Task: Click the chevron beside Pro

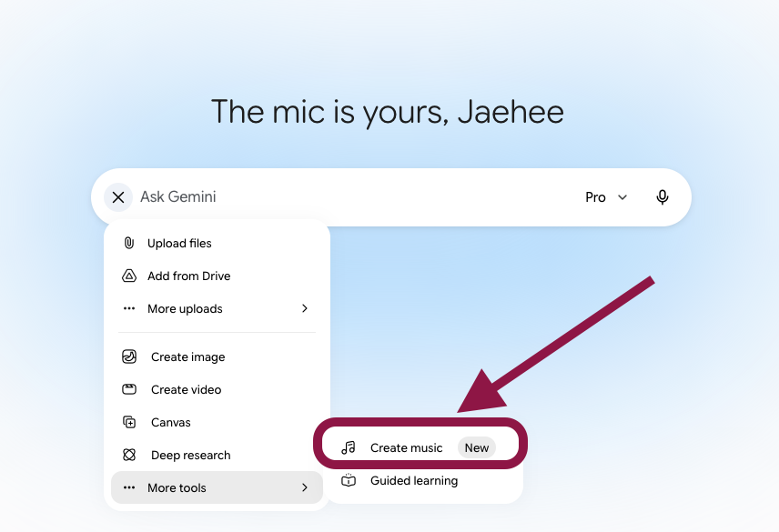Action: [x=622, y=197]
